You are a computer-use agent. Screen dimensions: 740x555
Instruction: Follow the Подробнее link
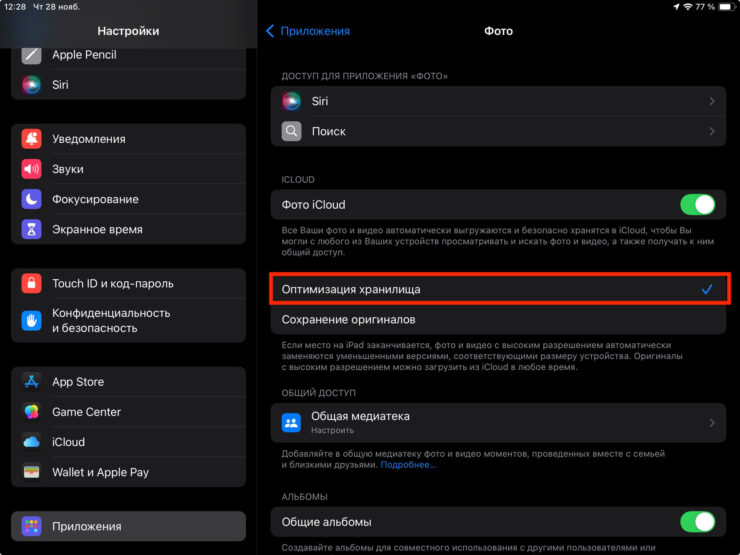tap(408, 465)
